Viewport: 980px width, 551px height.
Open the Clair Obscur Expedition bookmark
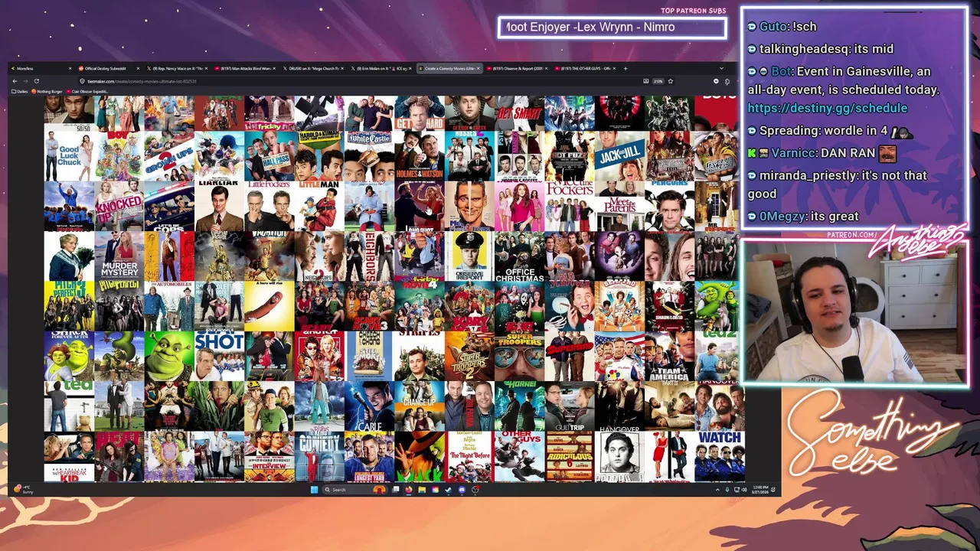(87, 91)
